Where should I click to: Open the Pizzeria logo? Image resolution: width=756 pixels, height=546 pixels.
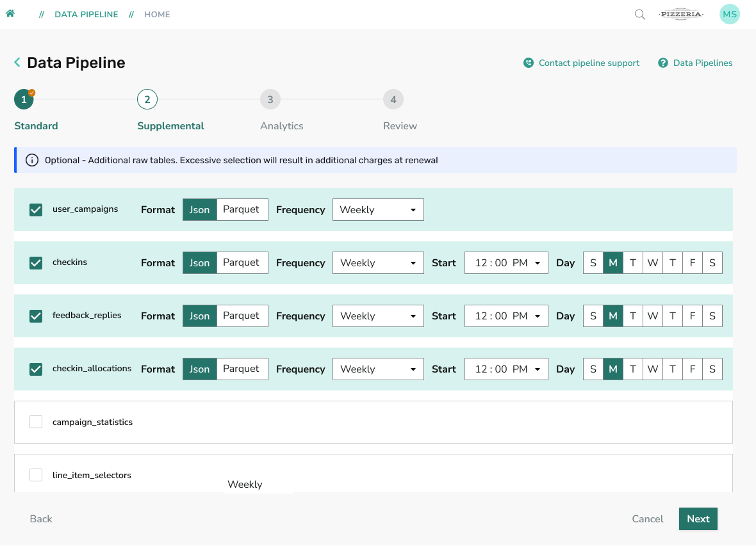(681, 14)
